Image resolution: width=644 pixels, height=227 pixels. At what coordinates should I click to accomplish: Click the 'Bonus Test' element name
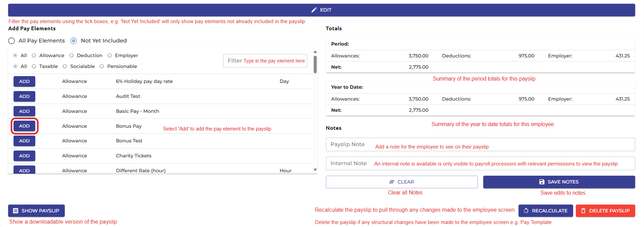129,141
